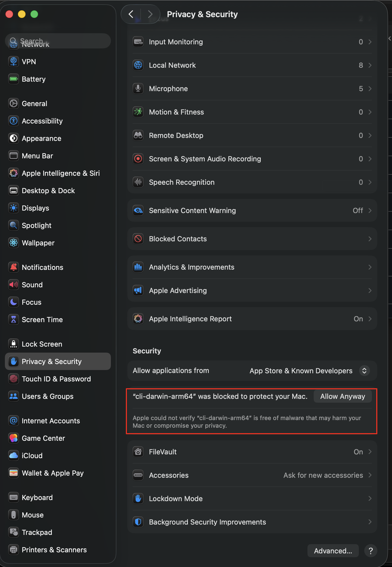The height and width of the screenshot is (567, 392).
Task: Click the help question mark button
Action: (x=371, y=551)
